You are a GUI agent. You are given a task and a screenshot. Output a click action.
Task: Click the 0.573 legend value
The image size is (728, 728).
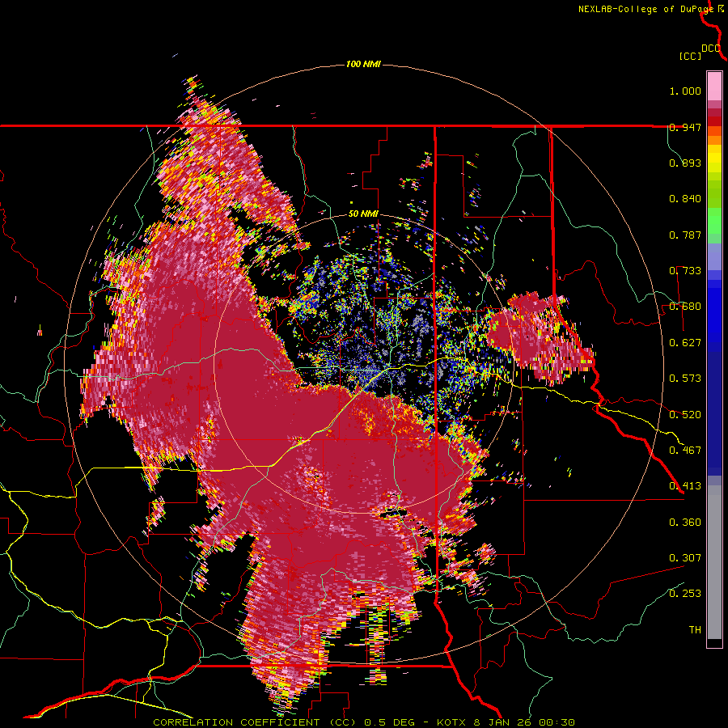click(685, 379)
